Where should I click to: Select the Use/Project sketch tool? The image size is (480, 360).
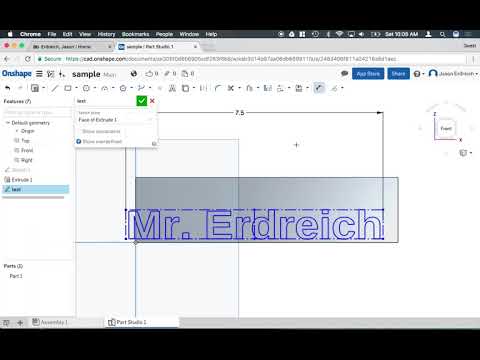point(185,88)
